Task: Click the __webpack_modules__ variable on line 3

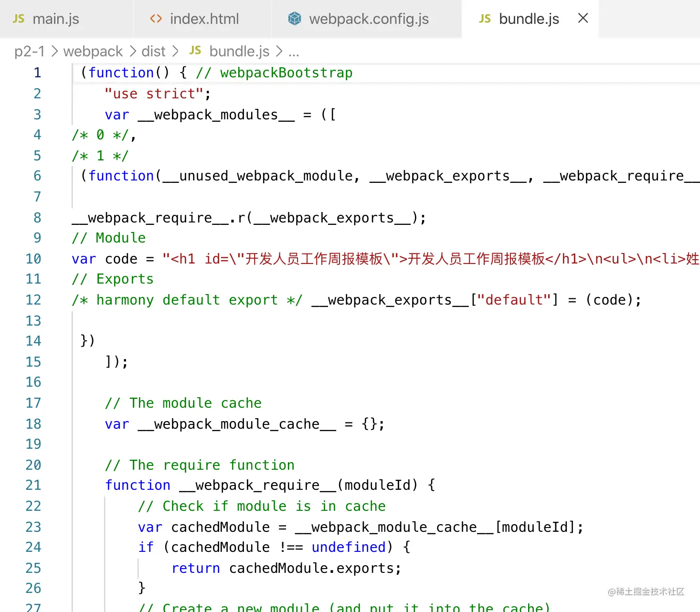Action: point(216,115)
